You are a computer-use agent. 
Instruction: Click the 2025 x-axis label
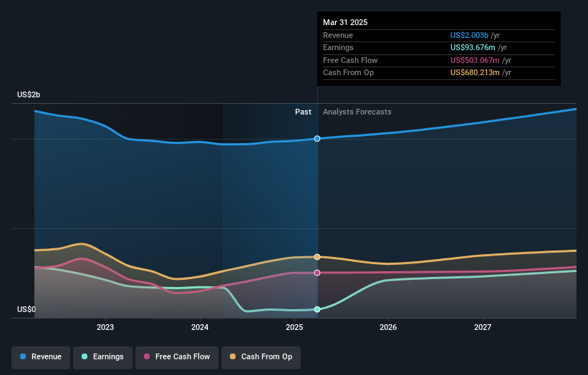(x=294, y=328)
